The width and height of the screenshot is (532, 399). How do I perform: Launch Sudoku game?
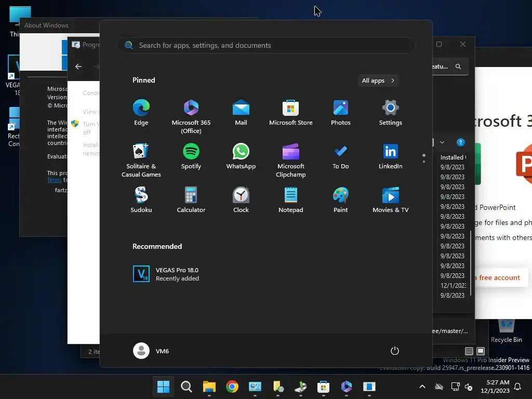pyautogui.click(x=141, y=200)
